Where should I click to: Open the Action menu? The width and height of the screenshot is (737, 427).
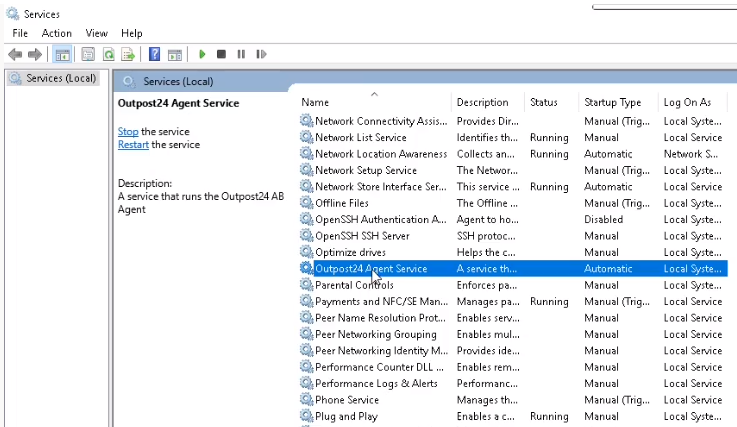coord(57,33)
